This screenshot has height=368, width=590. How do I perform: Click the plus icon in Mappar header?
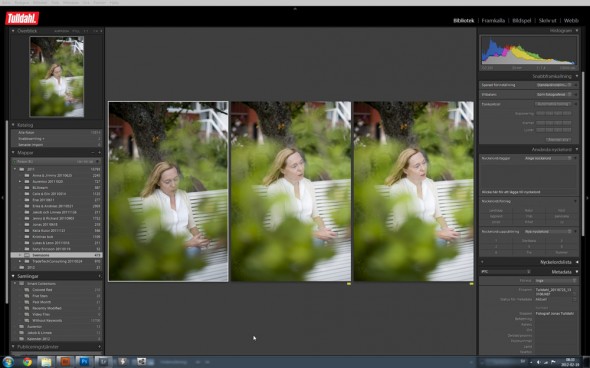[x=99, y=152]
